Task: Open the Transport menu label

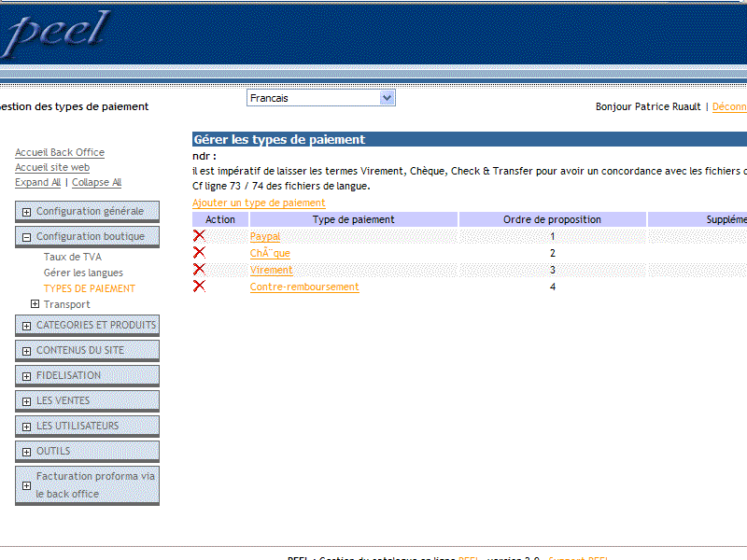Action: pos(66,304)
